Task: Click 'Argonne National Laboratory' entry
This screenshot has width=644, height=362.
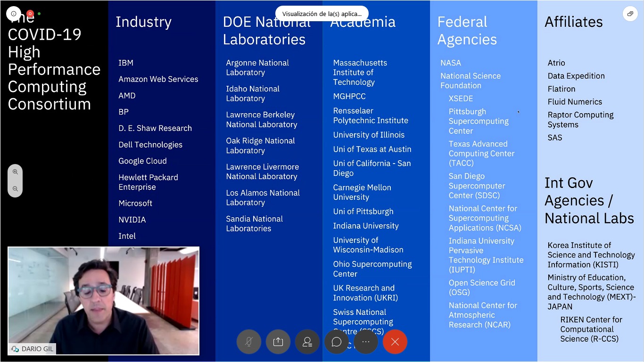Action: [257, 67]
